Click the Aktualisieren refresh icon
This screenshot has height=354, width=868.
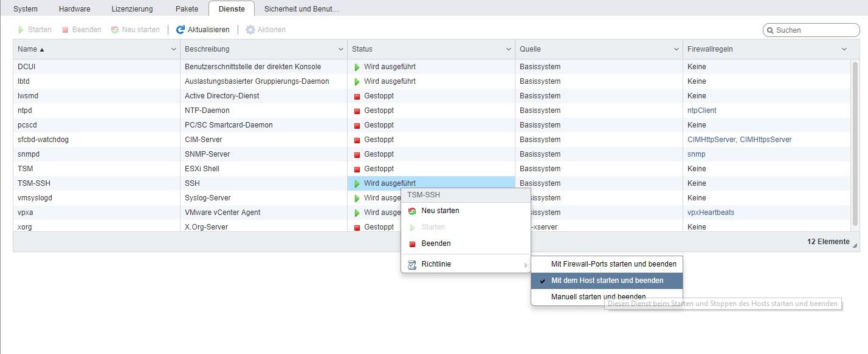[x=180, y=30]
